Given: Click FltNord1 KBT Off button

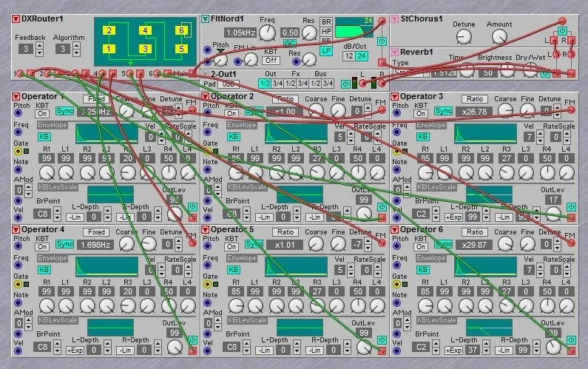Looking at the screenshot, I should coord(271,61).
